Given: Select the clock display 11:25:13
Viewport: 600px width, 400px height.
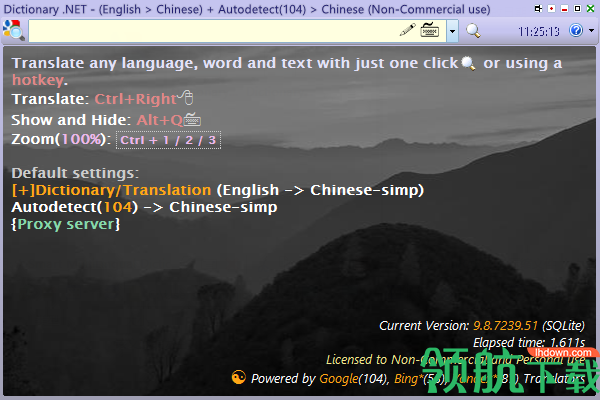Looking at the screenshot, I should [538, 31].
